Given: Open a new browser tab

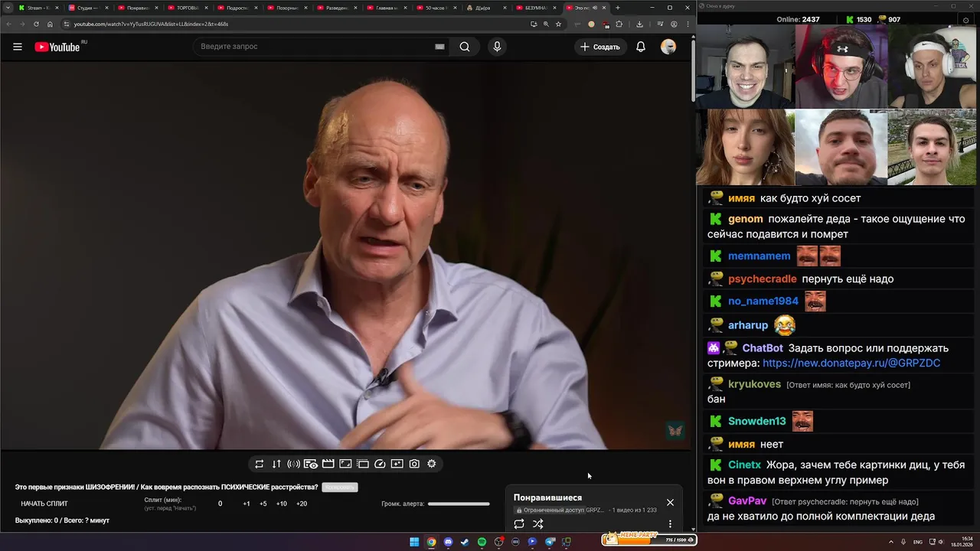Looking at the screenshot, I should pyautogui.click(x=618, y=8).
